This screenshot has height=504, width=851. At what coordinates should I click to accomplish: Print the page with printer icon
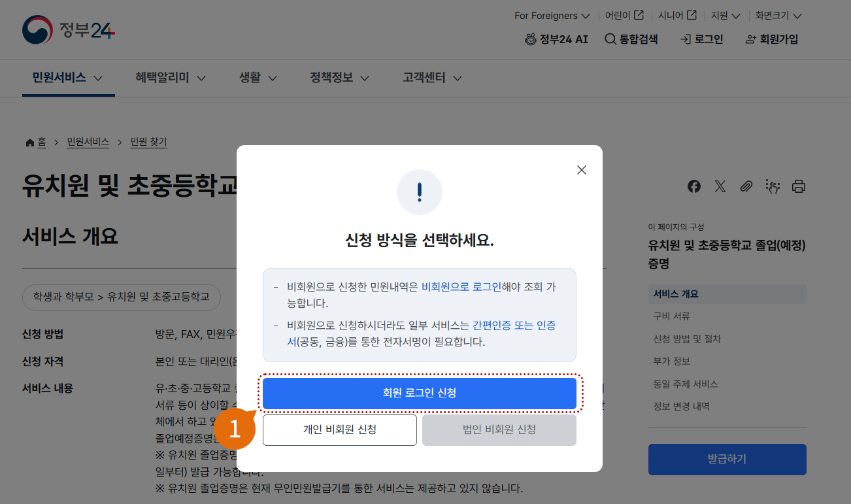(x=799, y=186)
